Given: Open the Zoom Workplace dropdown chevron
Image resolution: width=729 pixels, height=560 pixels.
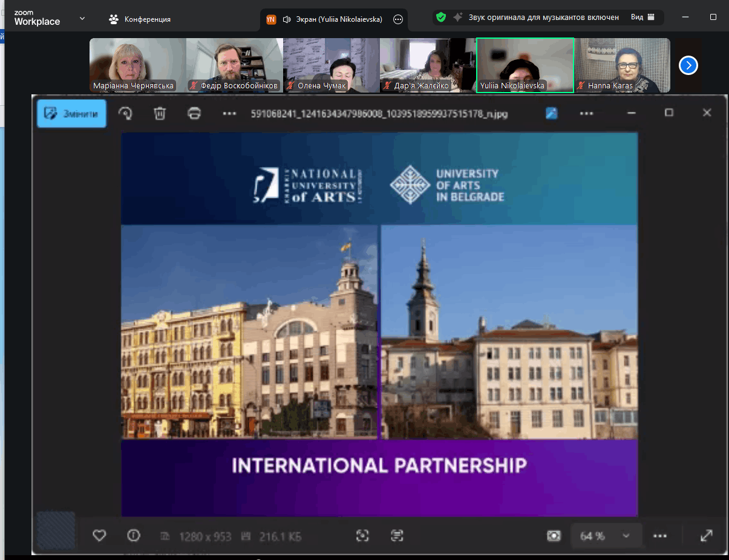Looking at the screenshot, I should point(82,18).
